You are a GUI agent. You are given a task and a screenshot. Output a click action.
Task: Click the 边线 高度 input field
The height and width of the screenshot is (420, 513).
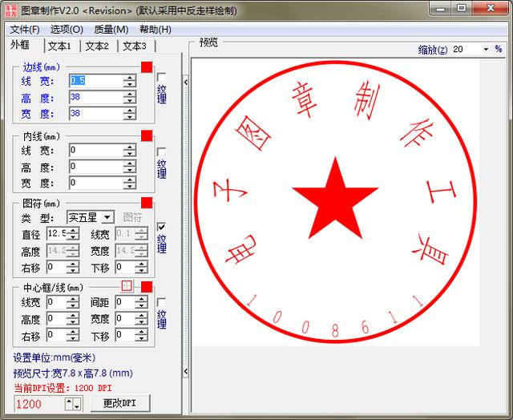(x=96, y=97)
